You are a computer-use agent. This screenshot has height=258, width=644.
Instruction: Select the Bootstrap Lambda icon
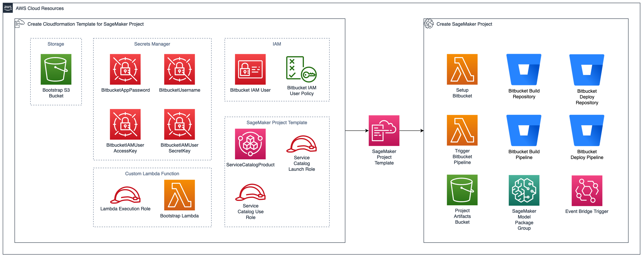coord(179,195)
